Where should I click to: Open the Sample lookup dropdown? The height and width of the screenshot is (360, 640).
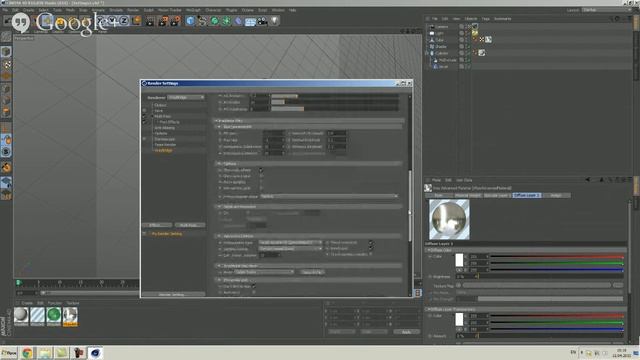(290, 249)
